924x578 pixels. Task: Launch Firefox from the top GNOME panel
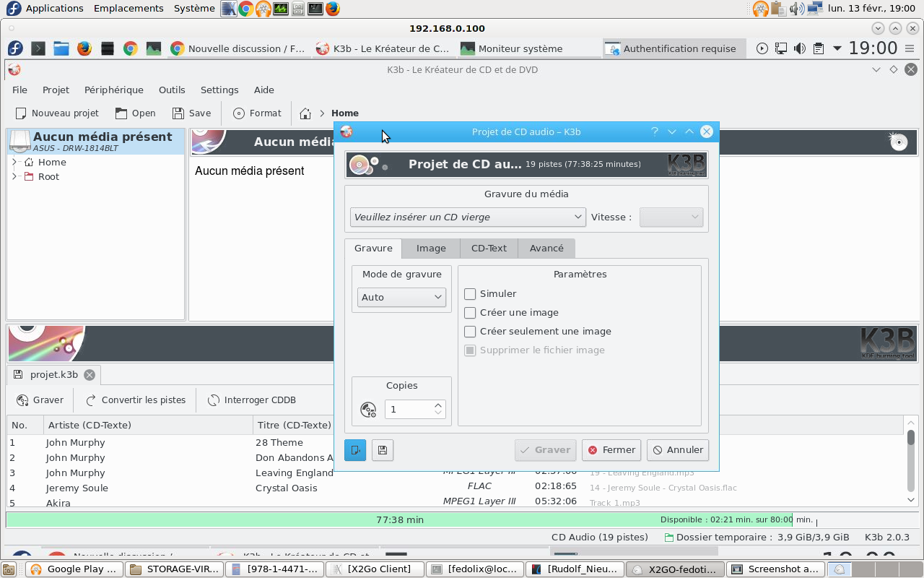(x=333, y=9)
